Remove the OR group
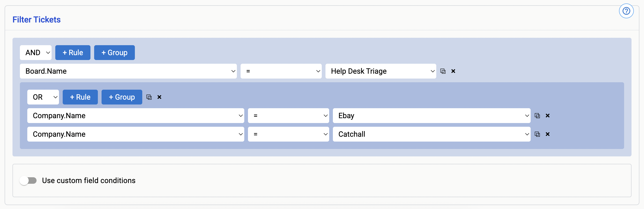The height and width of the screenshot is (209, 644). pyautogui.click(x=159, y=97)
